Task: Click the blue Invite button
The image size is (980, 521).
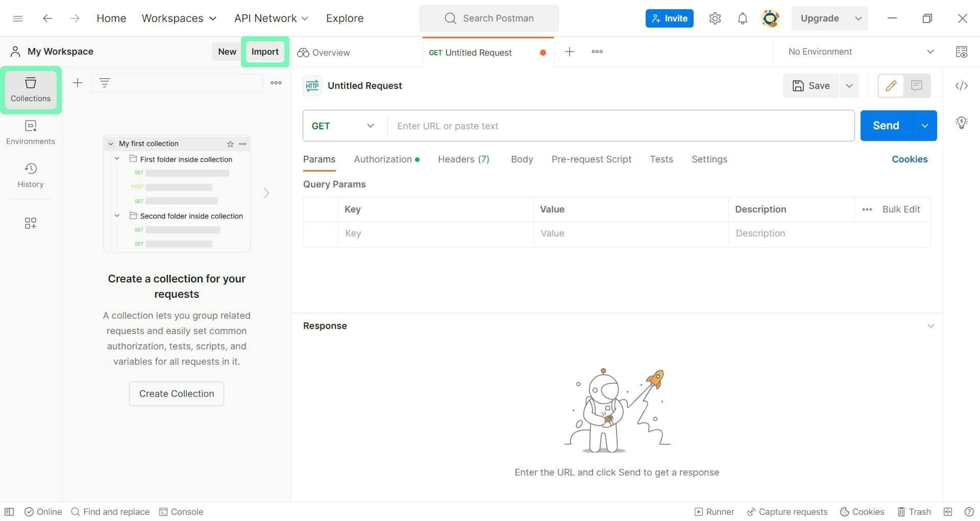Action: (669, 18)
